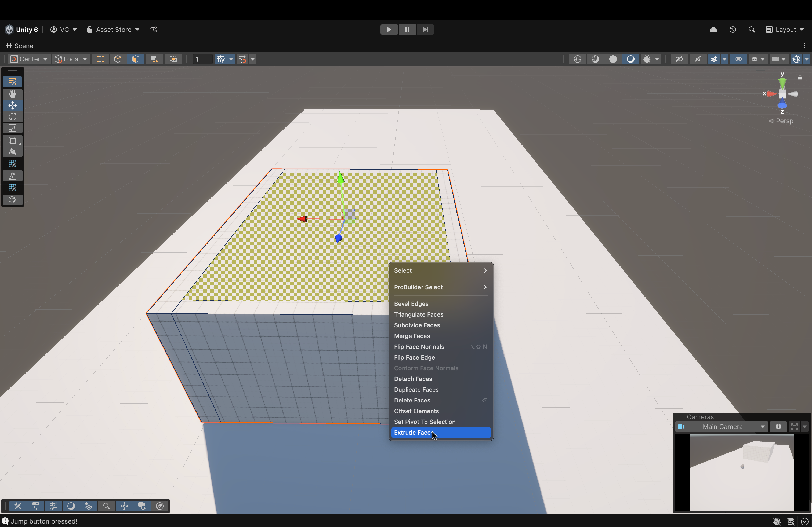The width and height of the screenshot is (812, 527).
Task: Open scene effects dropdown arrow
Action: [724, 59]
